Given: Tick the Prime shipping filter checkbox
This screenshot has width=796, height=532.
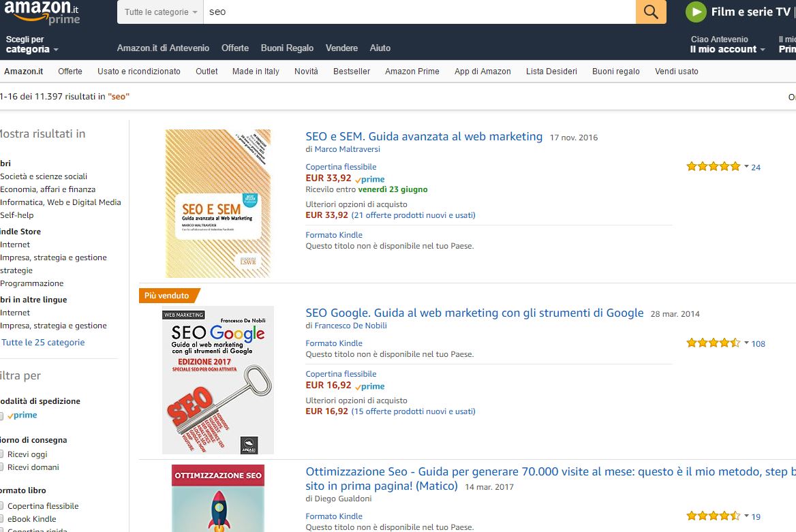Looking at the screenshot, I should point(1,416).
